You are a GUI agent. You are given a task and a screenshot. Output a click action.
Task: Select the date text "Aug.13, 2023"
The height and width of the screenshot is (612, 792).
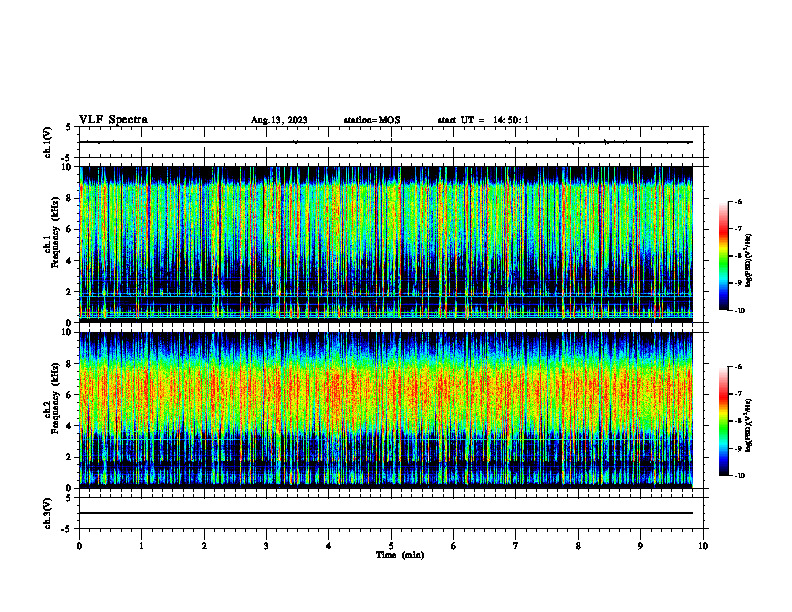tap(279, 120)
